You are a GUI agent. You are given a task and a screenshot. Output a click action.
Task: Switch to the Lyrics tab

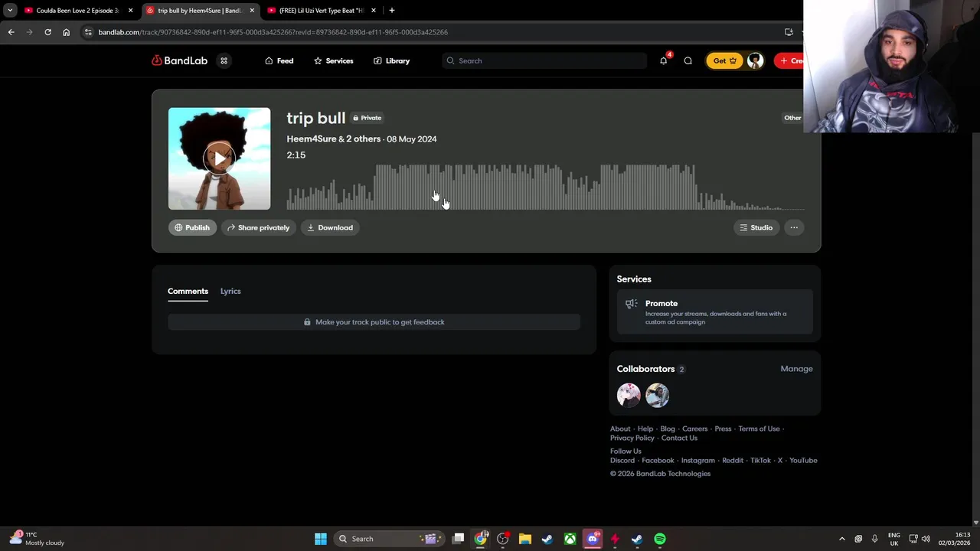click(230, 291)
